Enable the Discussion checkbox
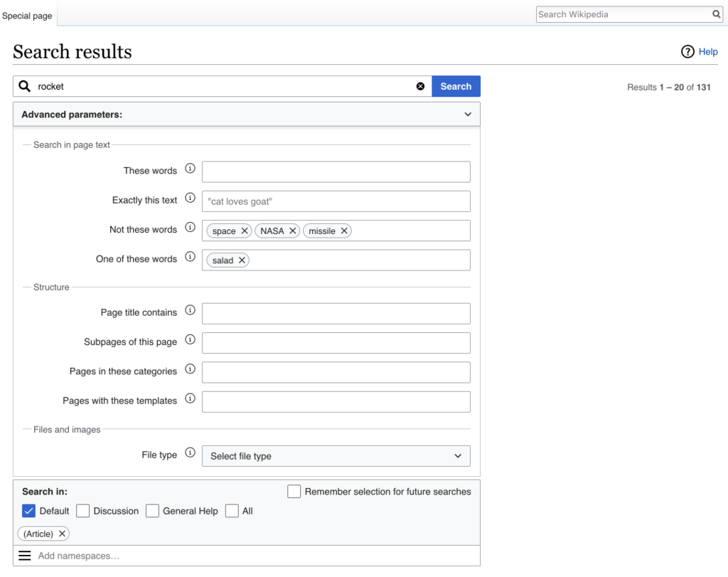 coord(82,511)
